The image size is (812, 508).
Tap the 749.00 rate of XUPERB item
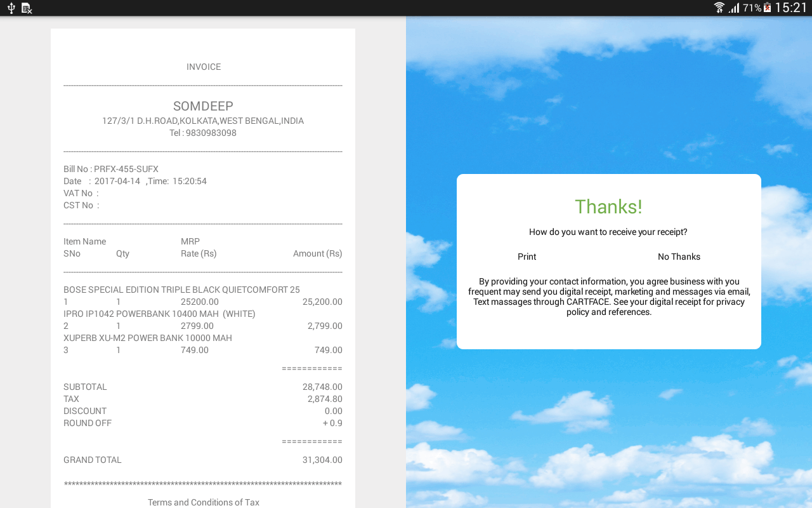coord(195,350)
